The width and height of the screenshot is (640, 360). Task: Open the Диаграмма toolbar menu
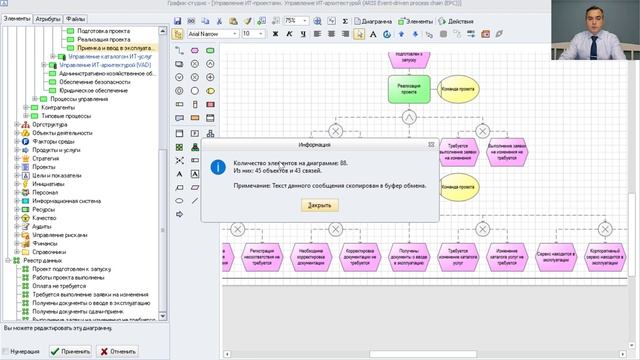(x=373, y=21)
